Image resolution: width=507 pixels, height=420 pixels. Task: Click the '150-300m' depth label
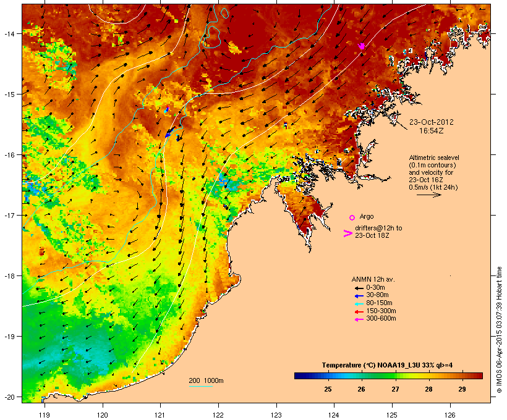tap(381, 311)
